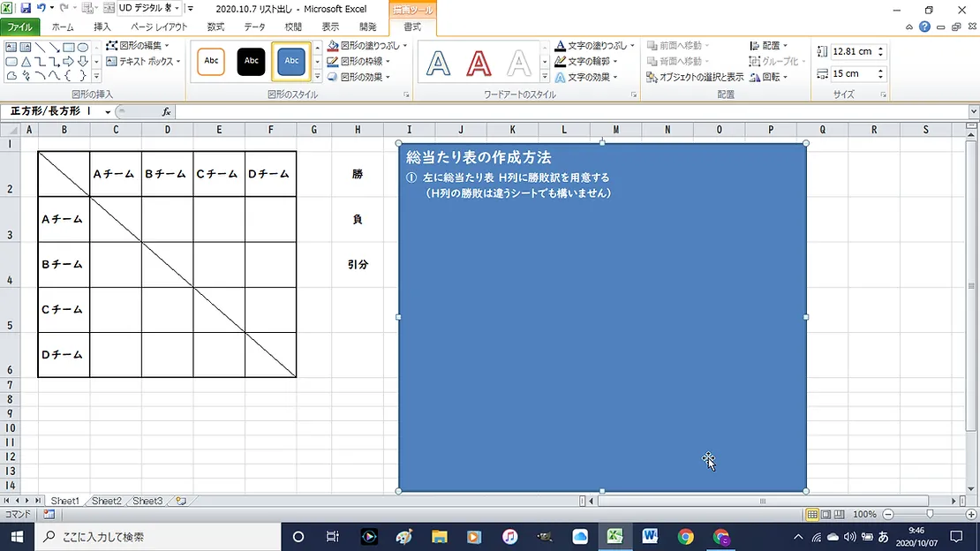Screen dimensions: 980x551
Task: Click the Save icon in the quick access toolbar
Action: 26,8
